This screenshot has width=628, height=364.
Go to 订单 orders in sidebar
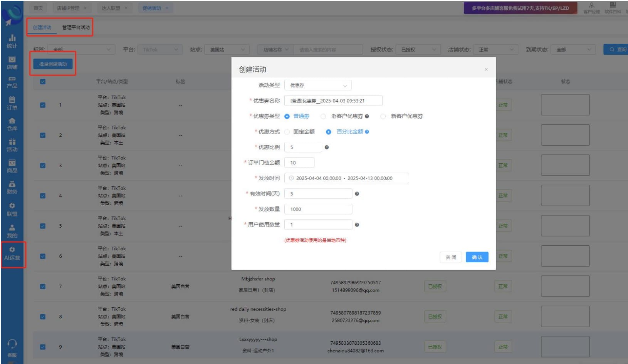pos(12,103)
